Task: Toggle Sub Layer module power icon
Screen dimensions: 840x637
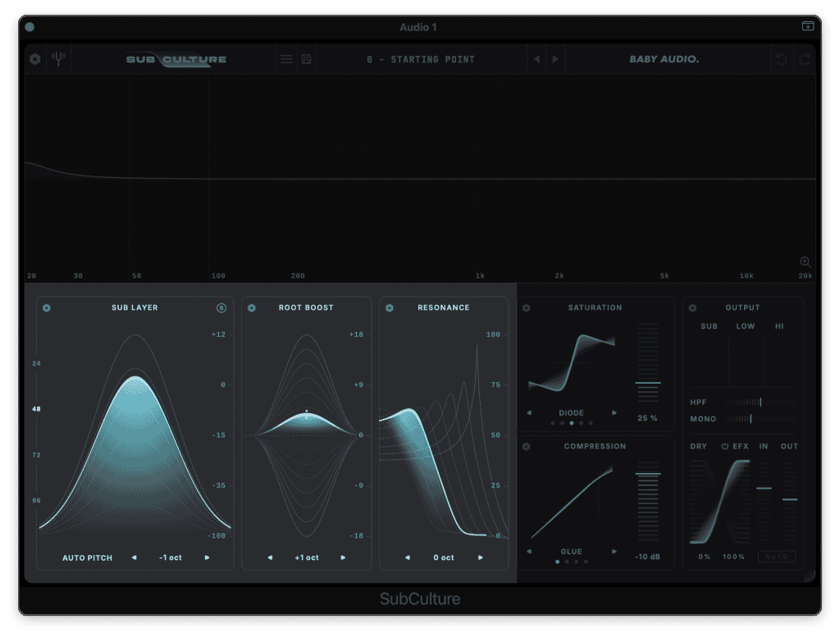Action: pos(47,307)
